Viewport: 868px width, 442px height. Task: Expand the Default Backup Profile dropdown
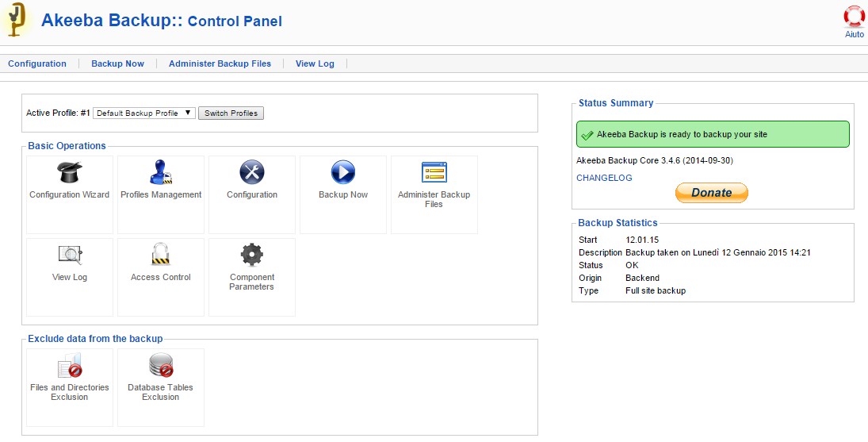coord(144,113)
